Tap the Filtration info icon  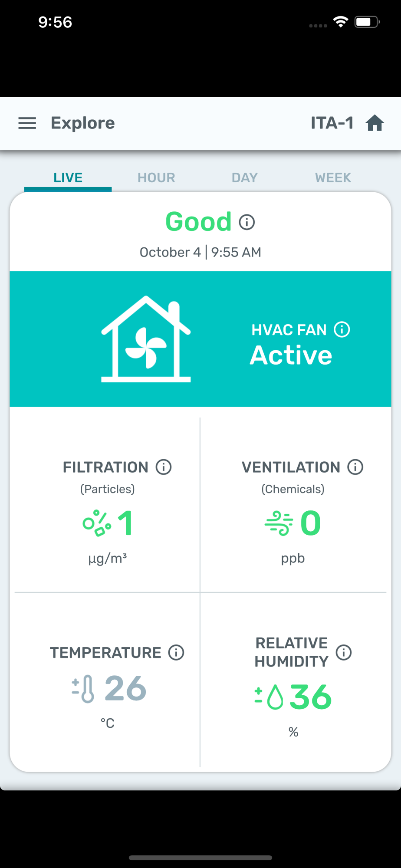[164, 467]
